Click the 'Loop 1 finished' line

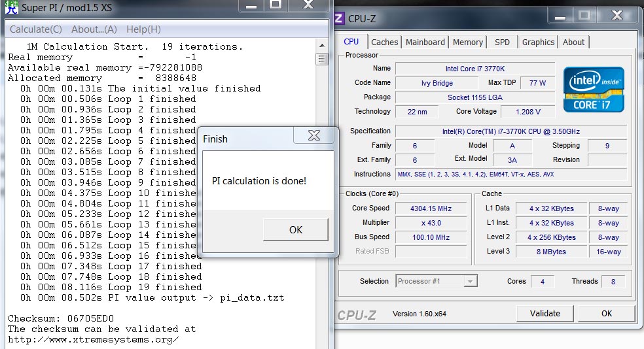tap(108, 99)
